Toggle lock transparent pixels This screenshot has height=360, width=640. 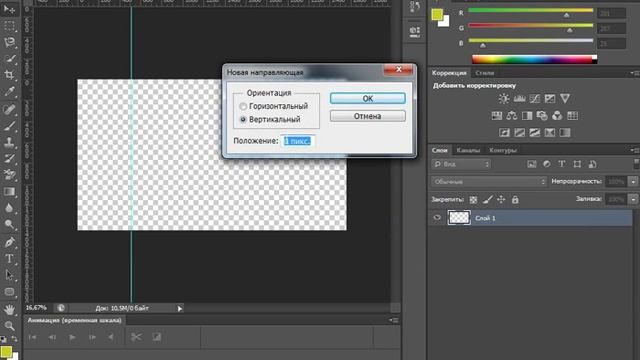click(473, 200)
